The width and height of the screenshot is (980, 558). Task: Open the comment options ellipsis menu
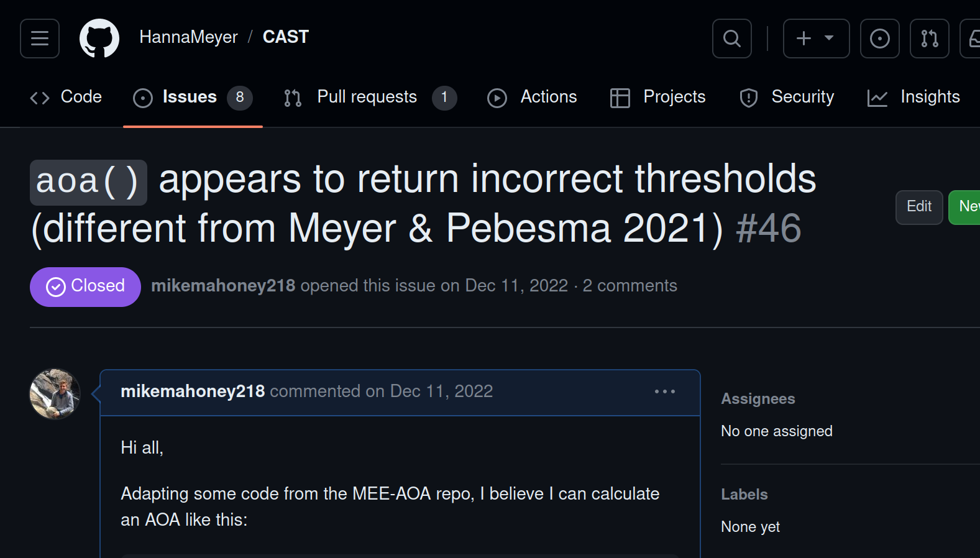[664, 391]
